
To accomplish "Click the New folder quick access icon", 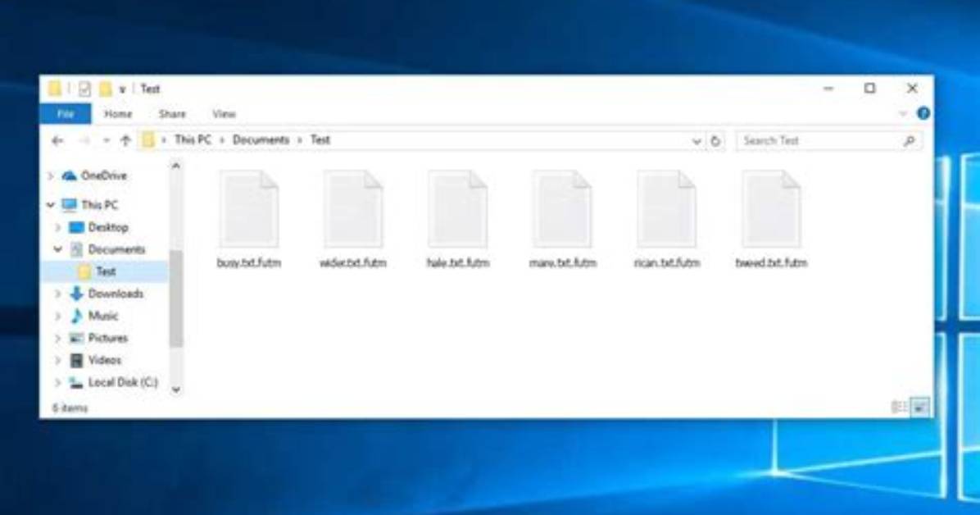I will [x=105, y=89].
